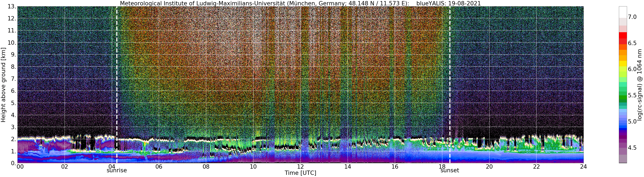The width and height of the screenshot is (644, 177).
Task: Click the colorbar tick value '5.0'
Action: [632, 121]
